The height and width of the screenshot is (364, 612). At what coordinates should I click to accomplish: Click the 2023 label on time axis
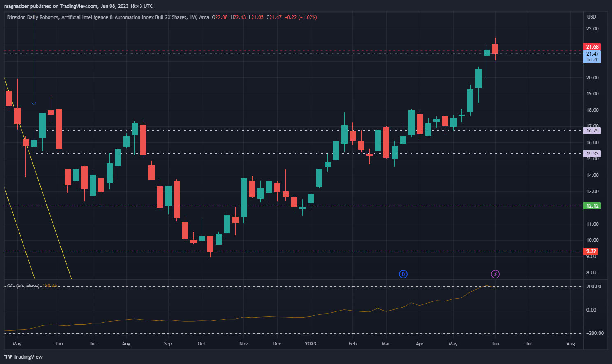pos(311,344)
